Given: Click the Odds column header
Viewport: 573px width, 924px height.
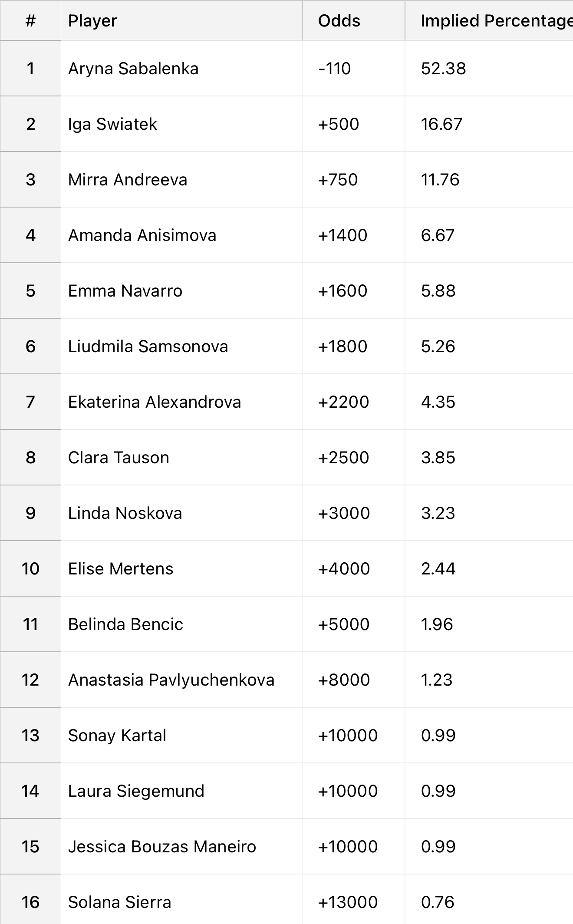Looking at the screenshot, I should pos(354,20).
